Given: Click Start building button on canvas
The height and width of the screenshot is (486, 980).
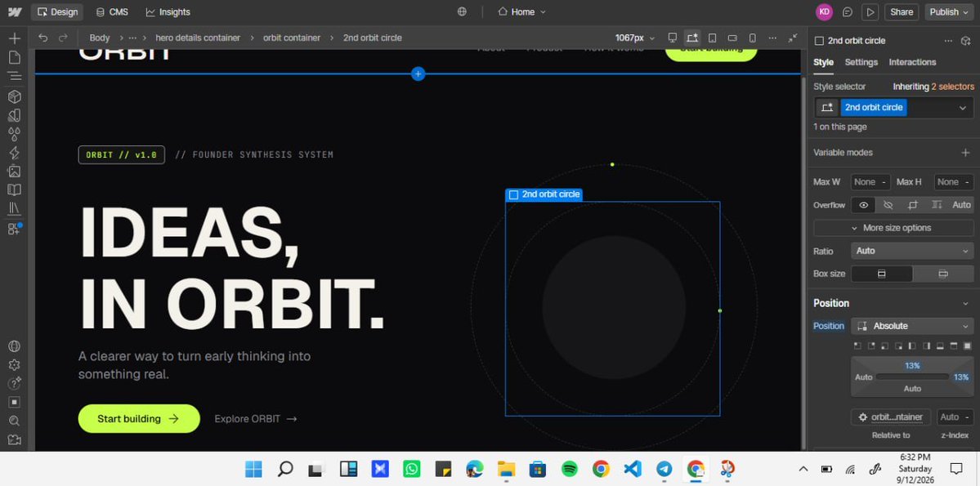Looking at the screenshot, I should 139,418.
